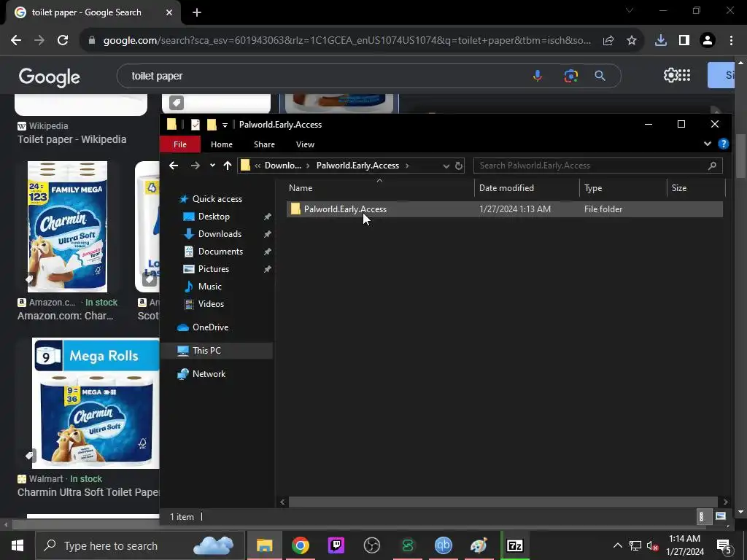Open Pictures in navigation pane
The image size is (747, 560).
tap(214, 269)
